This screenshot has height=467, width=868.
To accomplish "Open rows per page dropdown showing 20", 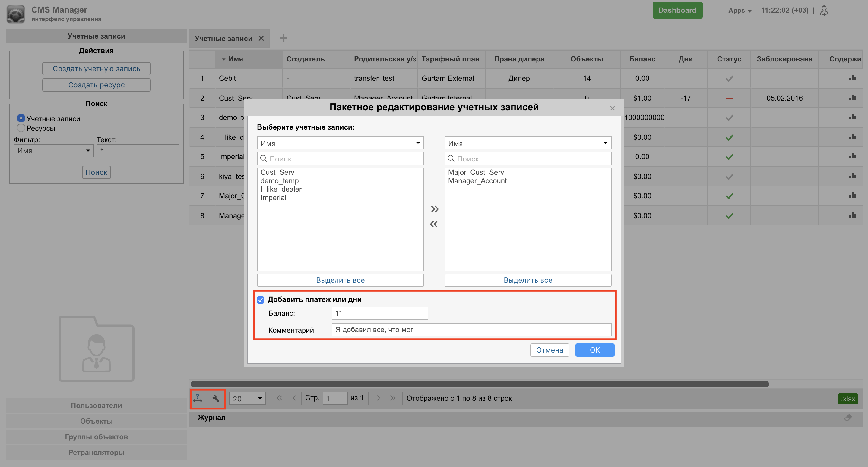I will pos(247,398).
